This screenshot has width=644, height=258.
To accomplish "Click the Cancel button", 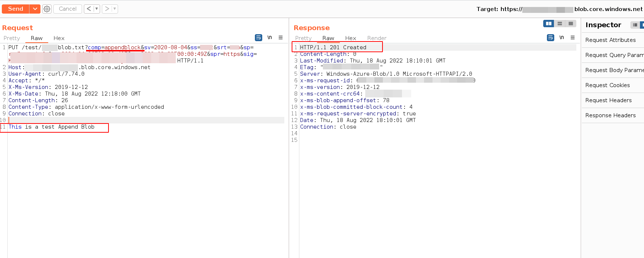I will click(68, 9).
